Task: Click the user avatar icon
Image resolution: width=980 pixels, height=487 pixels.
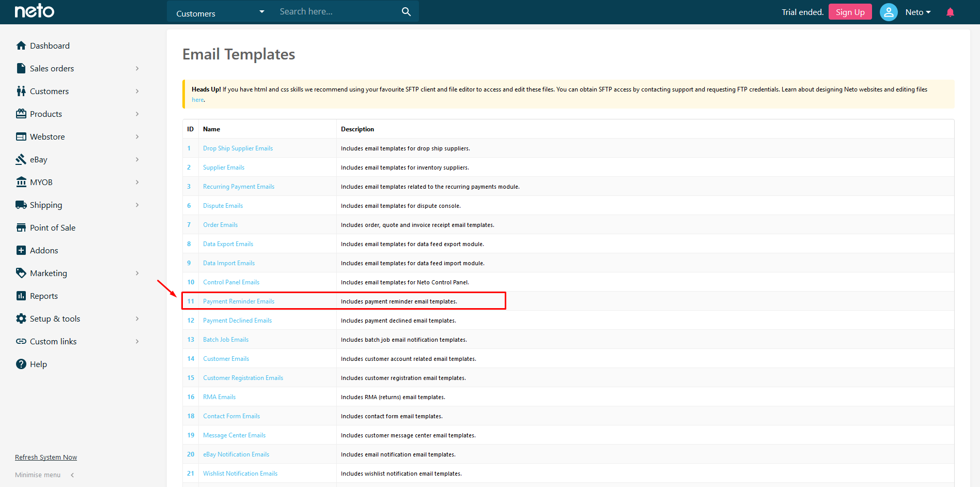Action: coord(888,12)
